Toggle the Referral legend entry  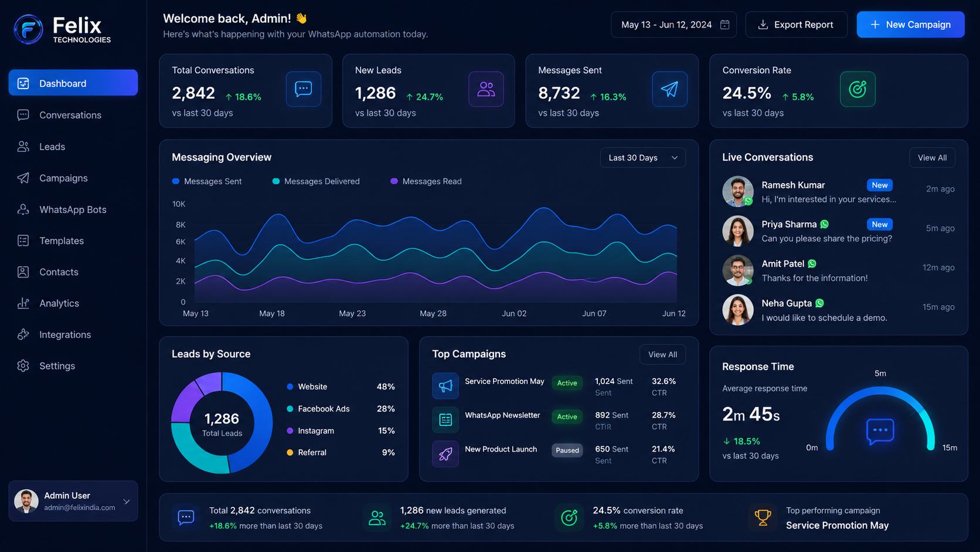pos(307,452)
